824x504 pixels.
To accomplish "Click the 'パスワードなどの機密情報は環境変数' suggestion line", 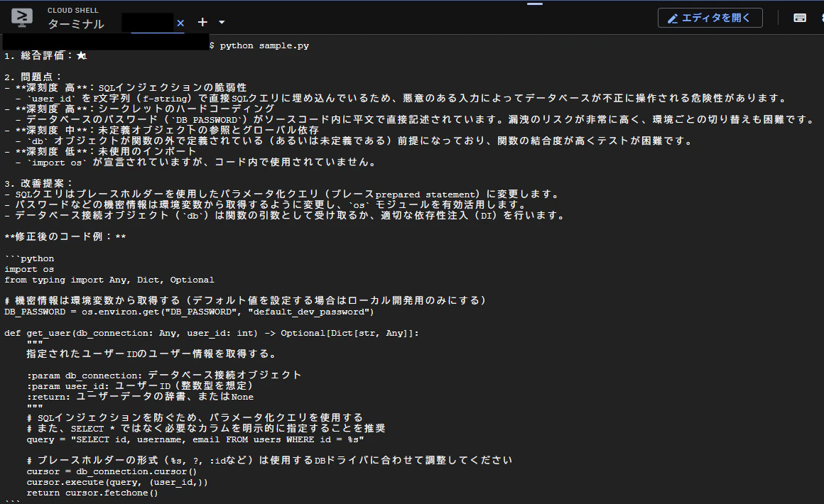I will (266, 204).
